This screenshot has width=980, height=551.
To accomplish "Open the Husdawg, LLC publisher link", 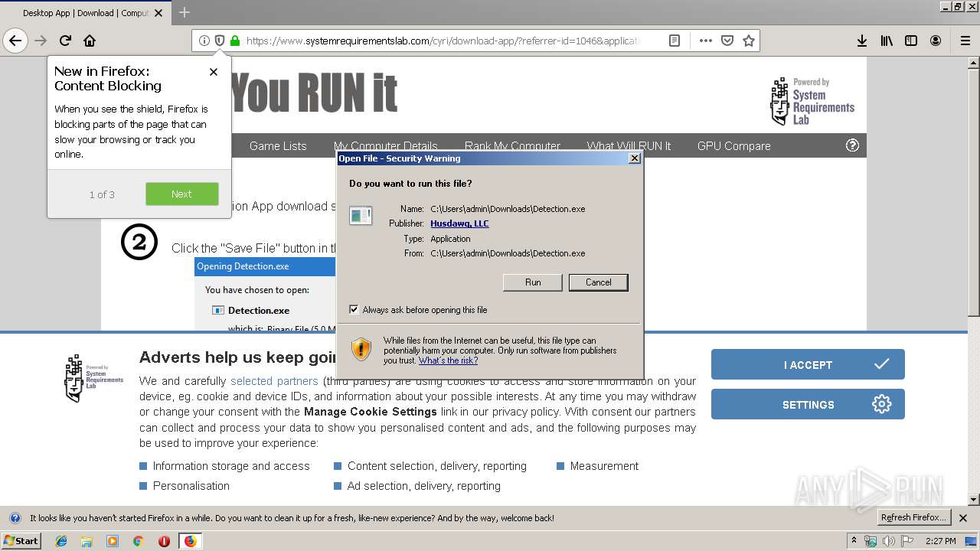I will pos(459,223).
